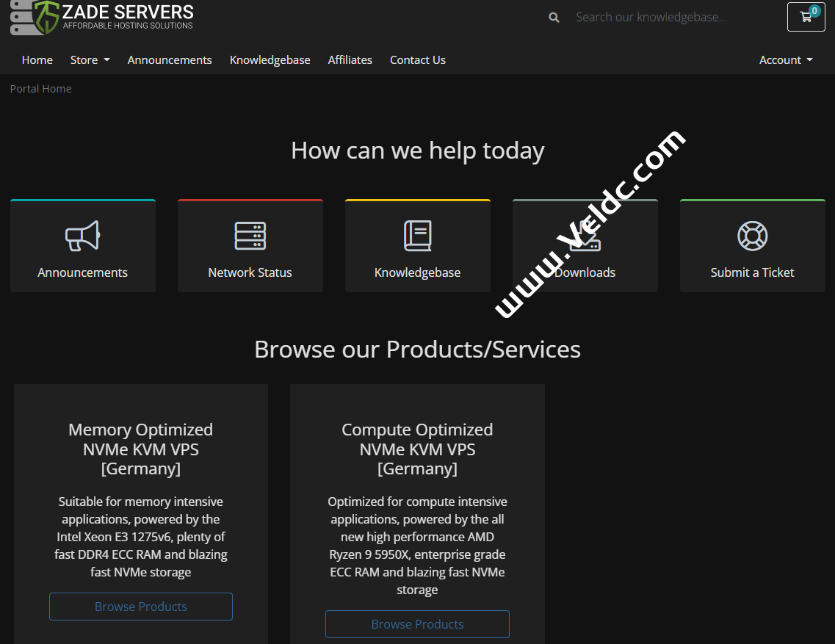Click the Knowledgebase book icon
Image resolution: width=835 pixels, height=644 pixels.
[x=417, y=236]
